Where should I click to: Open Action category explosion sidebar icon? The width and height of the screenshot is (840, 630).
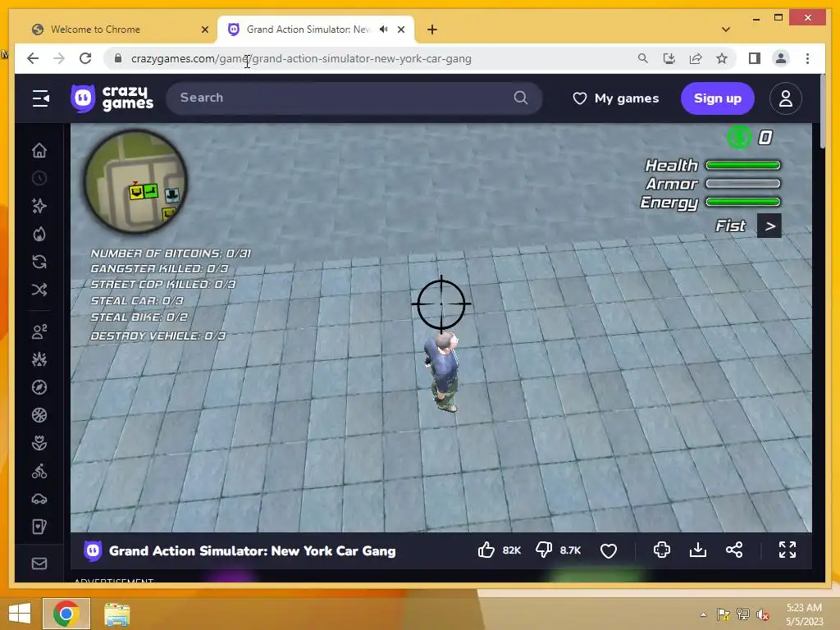point(39,359)
